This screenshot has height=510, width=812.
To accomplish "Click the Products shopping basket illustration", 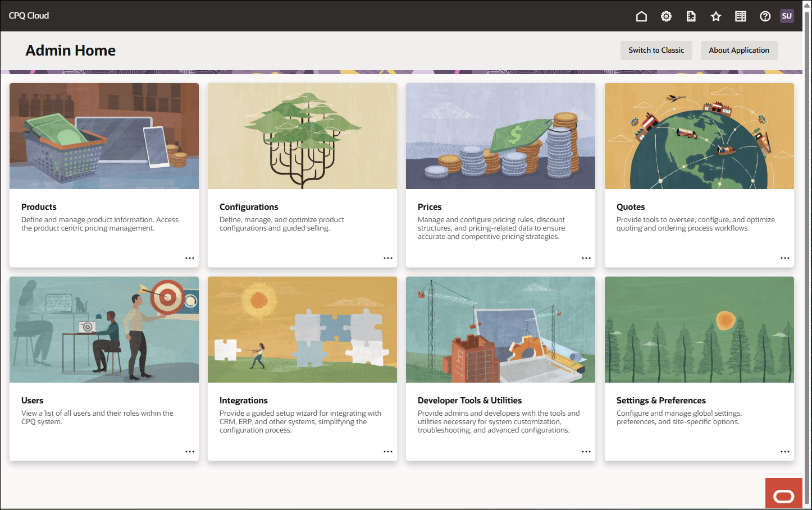I will click(104, 136).
